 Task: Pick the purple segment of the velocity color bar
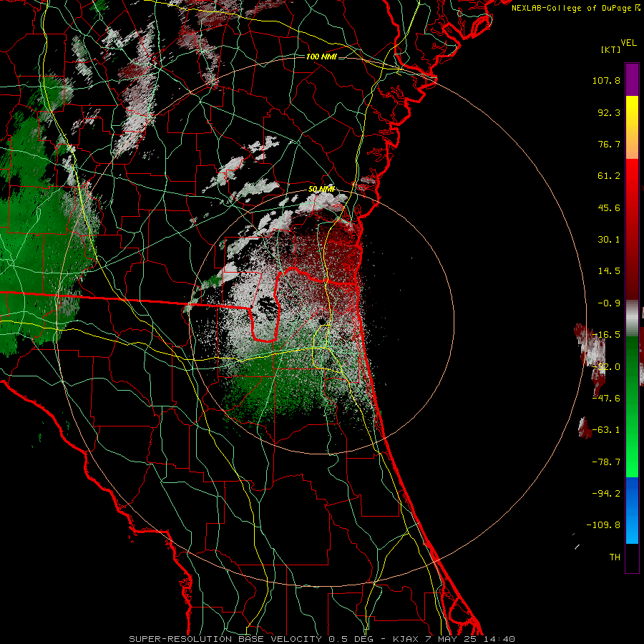(x=632, y=79)
